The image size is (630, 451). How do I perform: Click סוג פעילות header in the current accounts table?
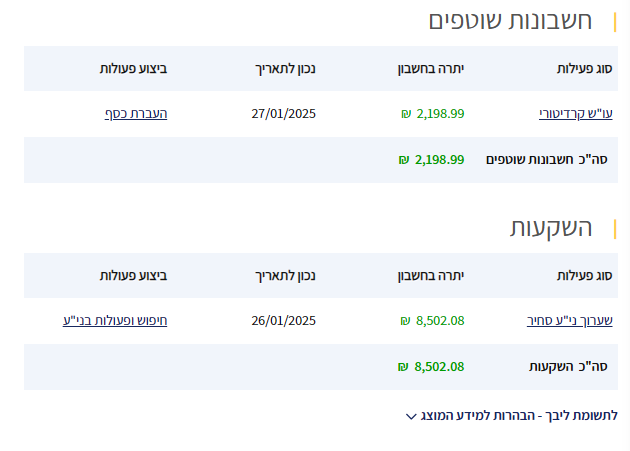584,69
